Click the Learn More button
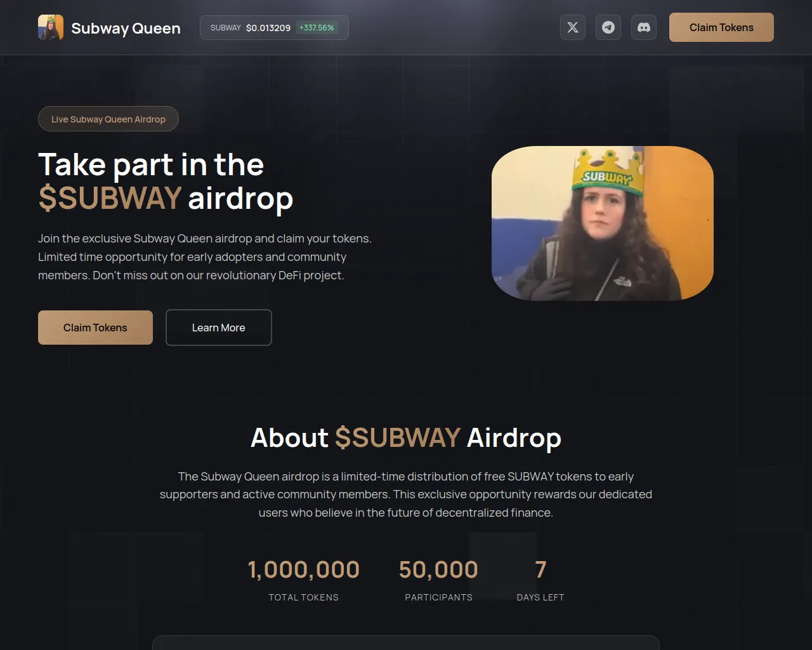Image resolution: width=812 pixels, height=650 pixels. pyautogui.click(x=219, y=328)
